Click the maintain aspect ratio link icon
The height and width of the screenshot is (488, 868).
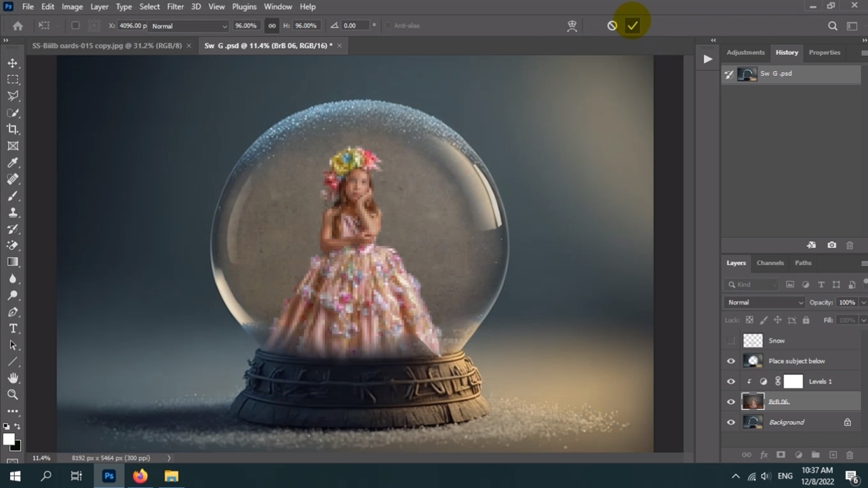pyautogui.click(x=272, y=26)
